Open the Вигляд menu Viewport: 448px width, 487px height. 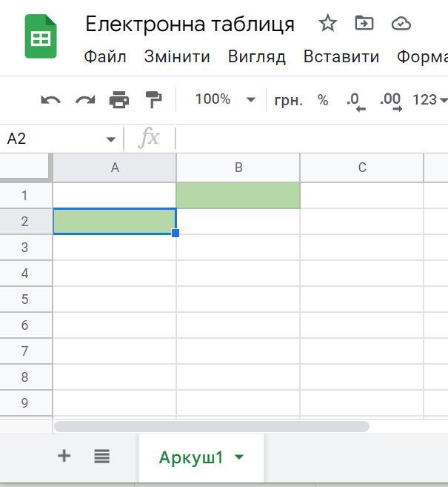pyautogui.click(x=257, y=57)
